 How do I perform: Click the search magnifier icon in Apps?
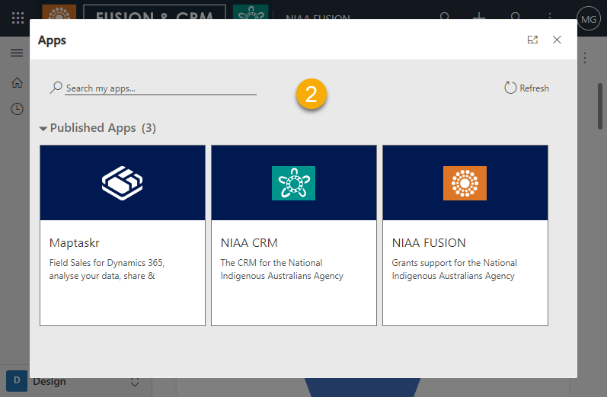click(56, 87)
